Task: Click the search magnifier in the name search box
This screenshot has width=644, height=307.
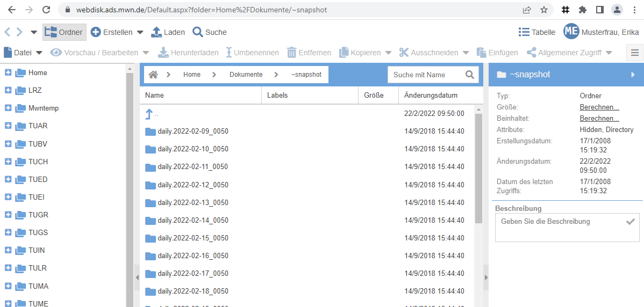Action: coord(470,75)
